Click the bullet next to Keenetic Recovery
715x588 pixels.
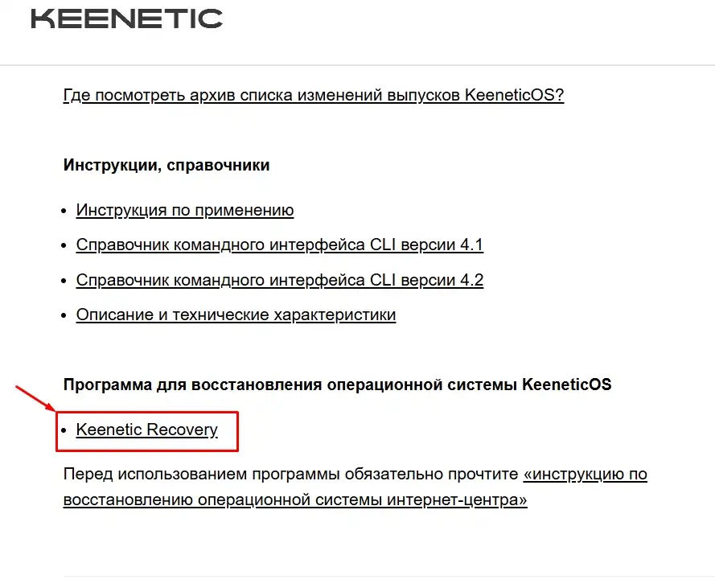(x=64, y=430)
